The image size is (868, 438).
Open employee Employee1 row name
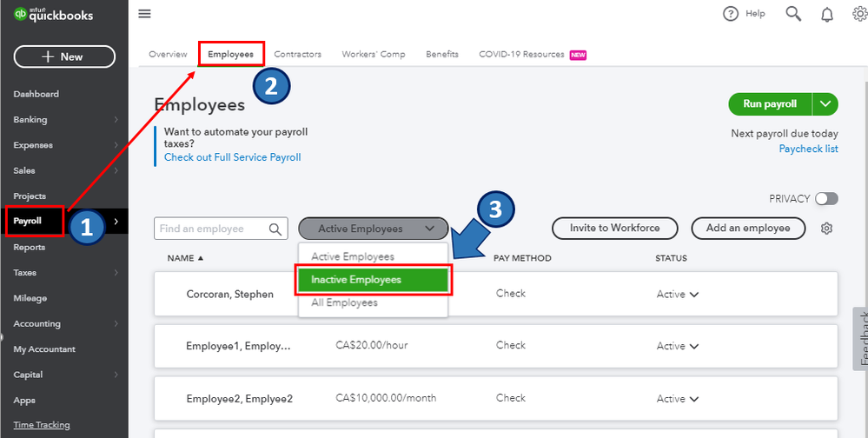(x=238, y=347)
